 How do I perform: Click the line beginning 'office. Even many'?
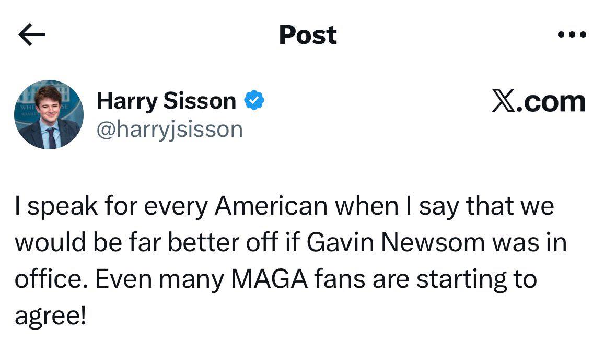(276, 280)
